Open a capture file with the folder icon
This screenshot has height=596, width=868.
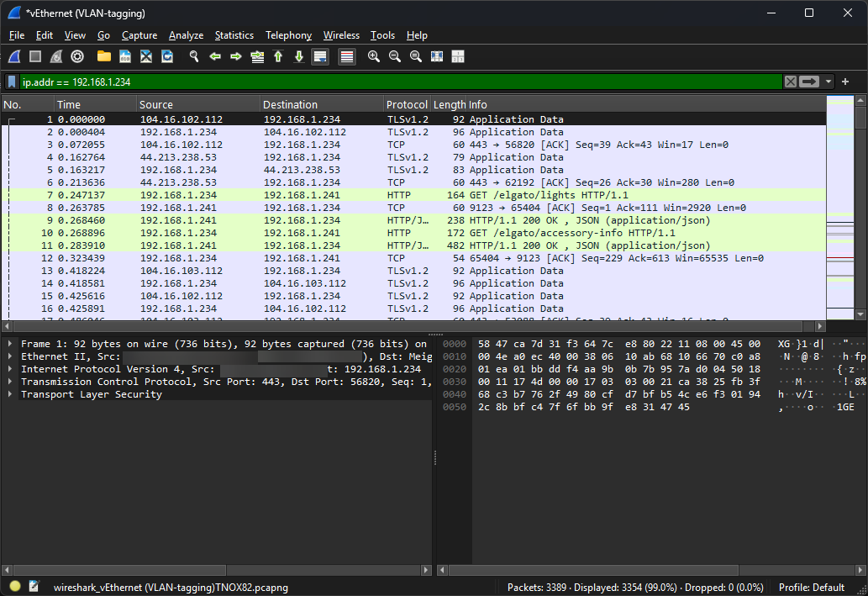tap(104, 56)
